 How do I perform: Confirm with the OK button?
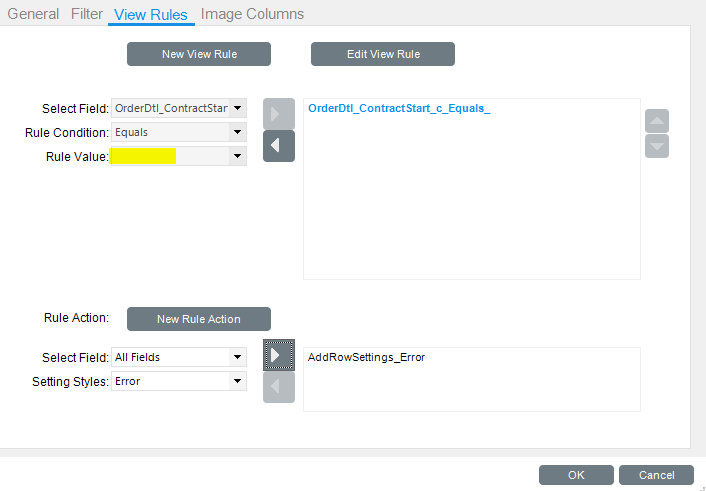tap(576, 475)
